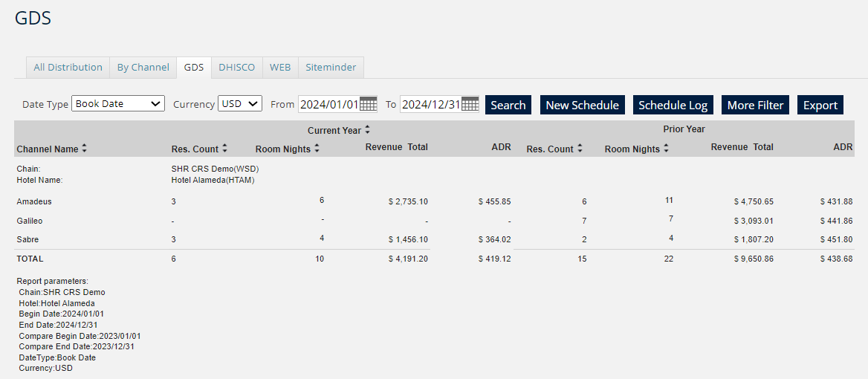Click total prior revenue $ 9,650.86
Image resolution: width=868 pixels, height=379 pixels.
(754, 259)
